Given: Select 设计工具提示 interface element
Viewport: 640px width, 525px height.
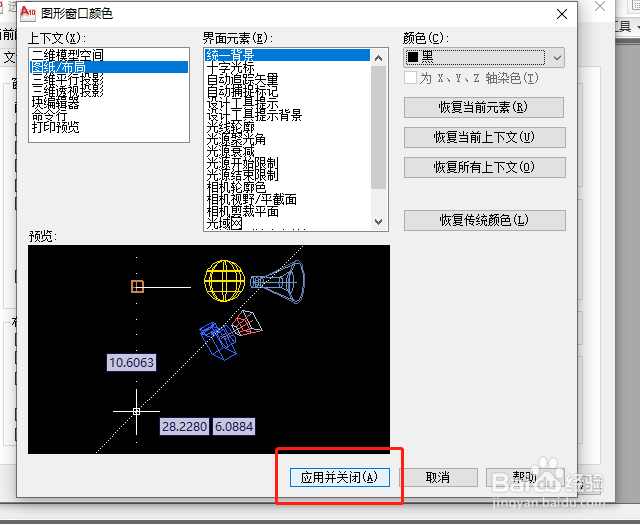Looking at the screenshot, I should (287, 103).
